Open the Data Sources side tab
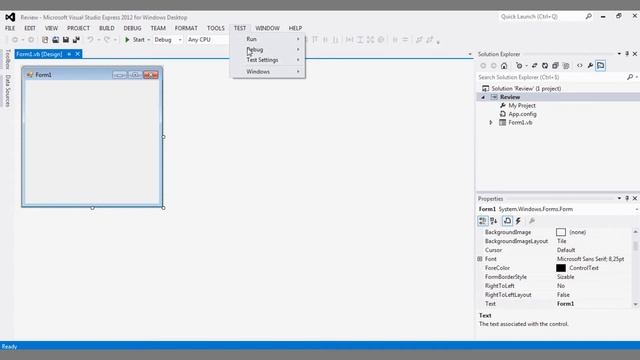The height and width of the screenshot is (360, 640). pos(7,91)
